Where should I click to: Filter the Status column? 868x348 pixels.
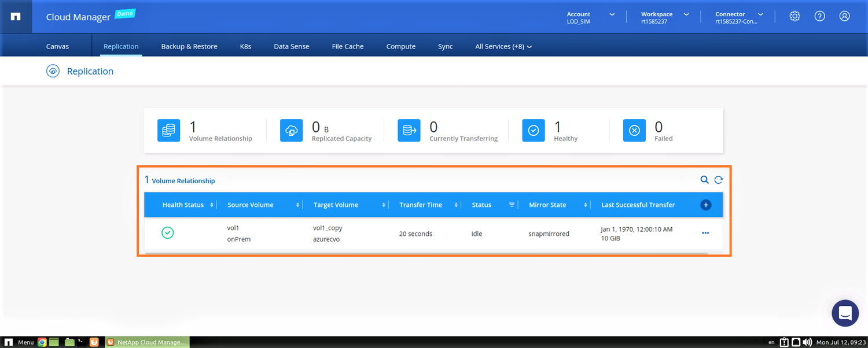point(512,205)
